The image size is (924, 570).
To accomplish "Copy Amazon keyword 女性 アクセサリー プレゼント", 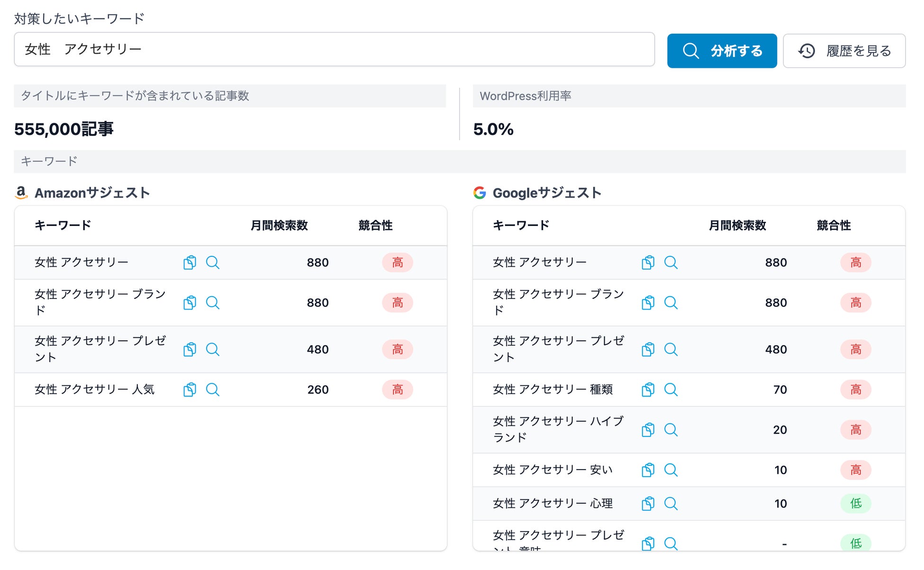I will coord(190,350).
